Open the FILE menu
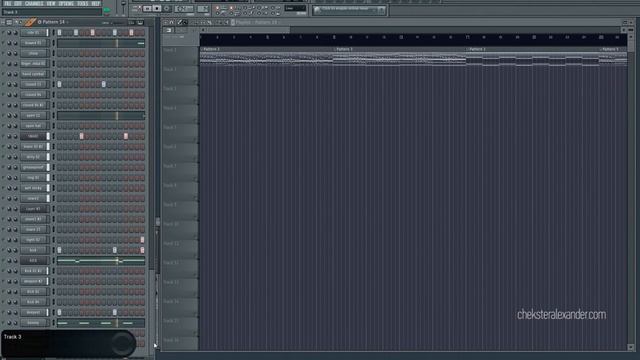Image resolution: width=640 pixels, height=360 pixels. pos(8,3)
